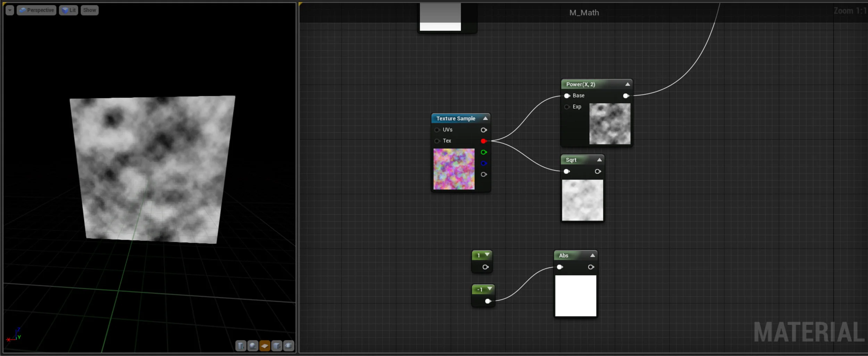
Task: Open the Show menu
Action: (x=89, y=10)
